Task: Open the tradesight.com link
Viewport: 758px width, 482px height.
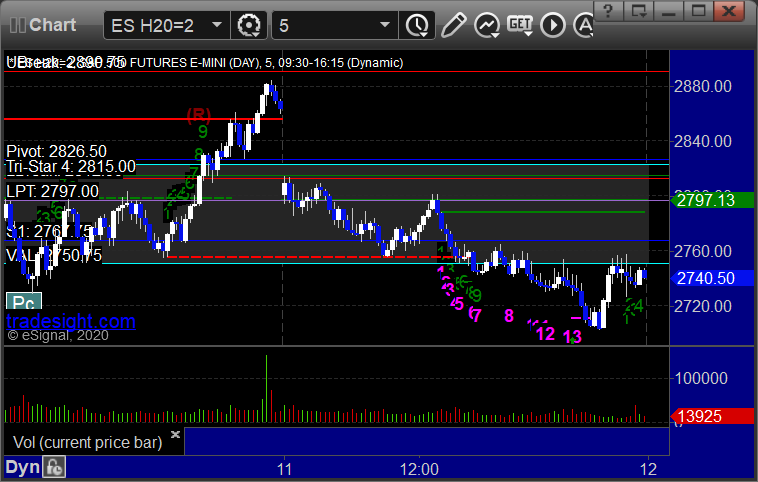Action: pos(71,321)
